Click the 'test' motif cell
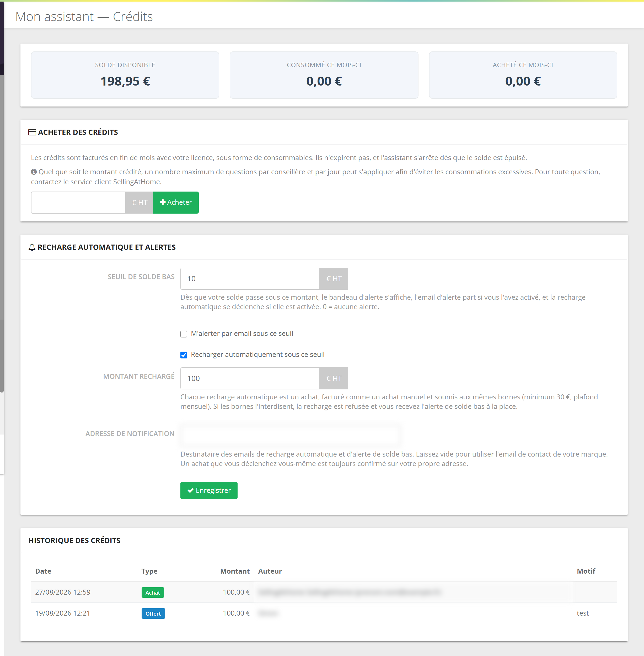Image resolution: width=644 pixels, height=656 pixels. point(583,613)
